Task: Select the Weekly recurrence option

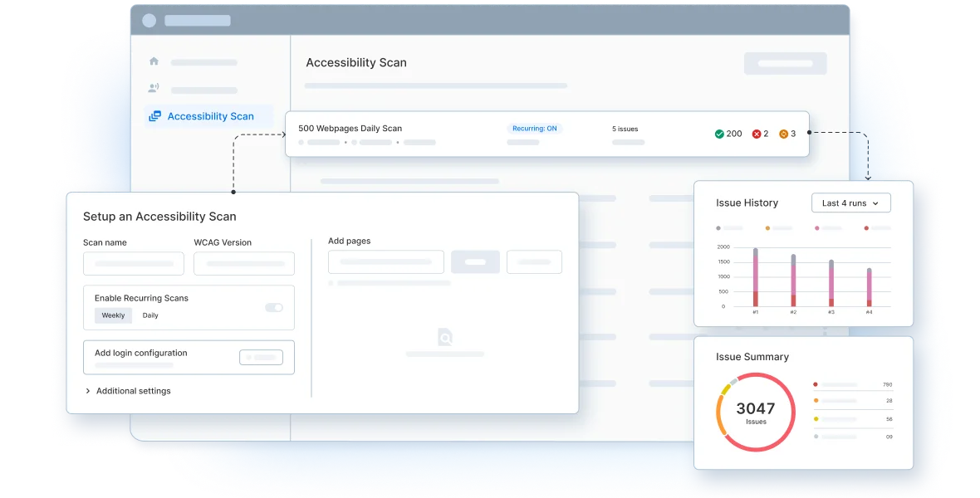Action: coord(113,315)
